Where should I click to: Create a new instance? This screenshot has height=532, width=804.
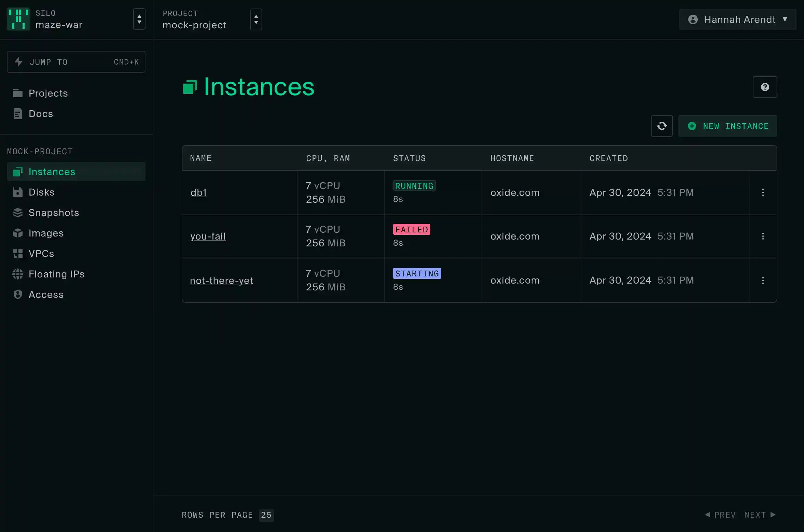click(x=727, y=126)
